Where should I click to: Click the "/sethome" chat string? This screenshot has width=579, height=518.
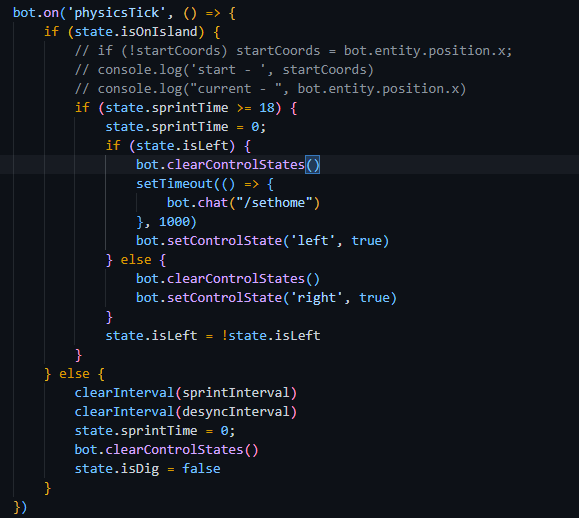point(274,203)
